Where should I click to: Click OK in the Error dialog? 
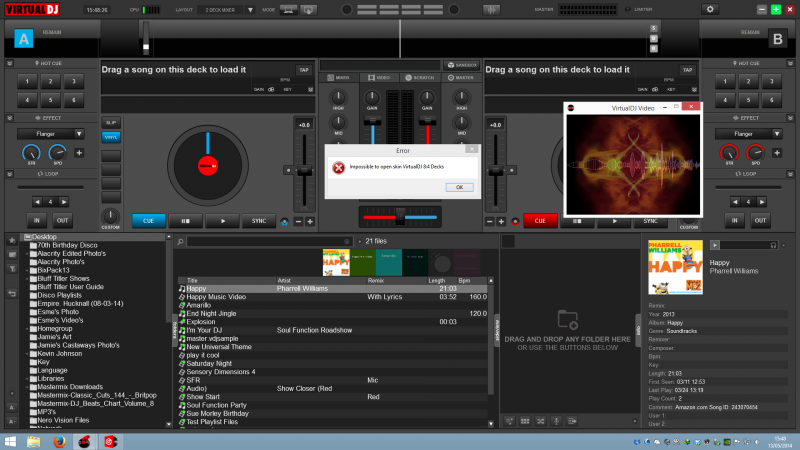click(x=459, y=187)
